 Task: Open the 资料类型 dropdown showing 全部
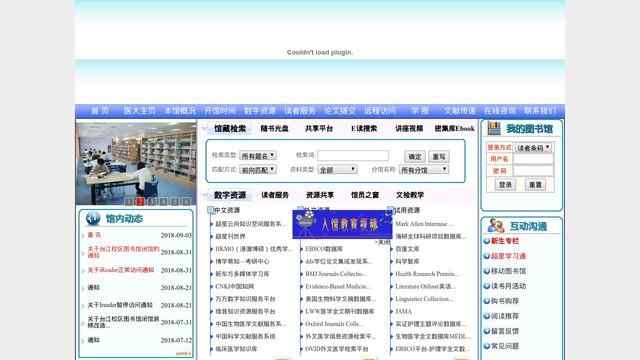(338, 170)
